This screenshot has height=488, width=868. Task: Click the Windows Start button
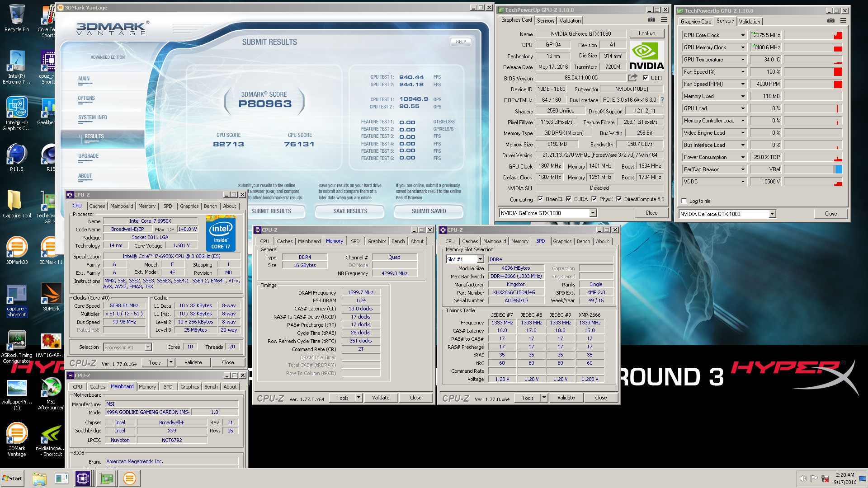13,479
